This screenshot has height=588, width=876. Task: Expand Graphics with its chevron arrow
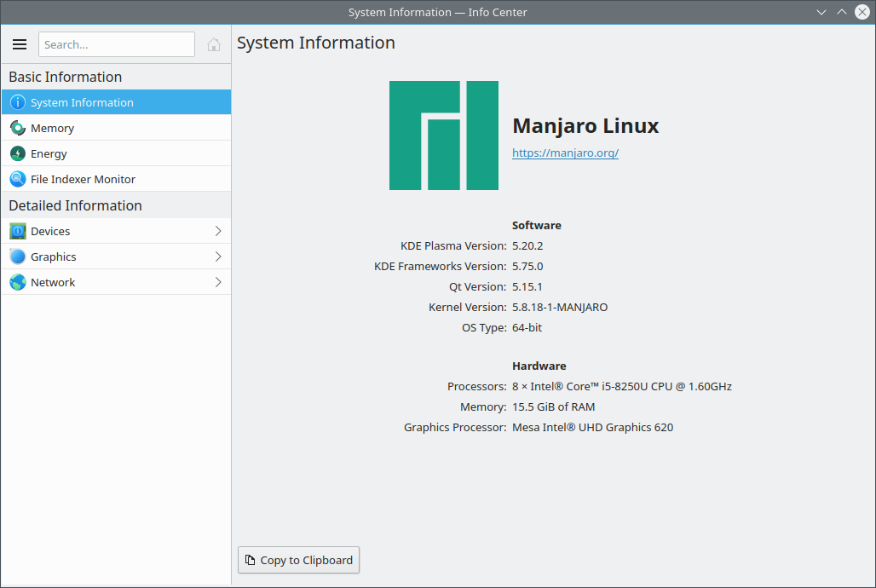(218, 257)
